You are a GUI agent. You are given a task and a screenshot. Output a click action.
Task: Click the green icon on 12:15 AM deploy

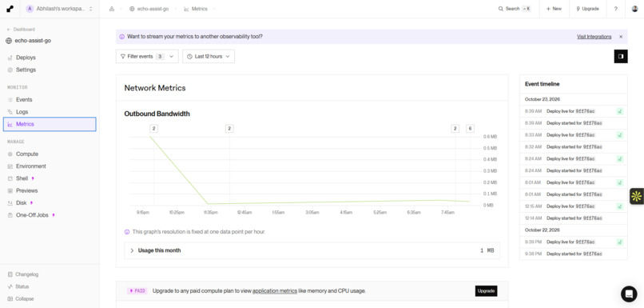619,206
